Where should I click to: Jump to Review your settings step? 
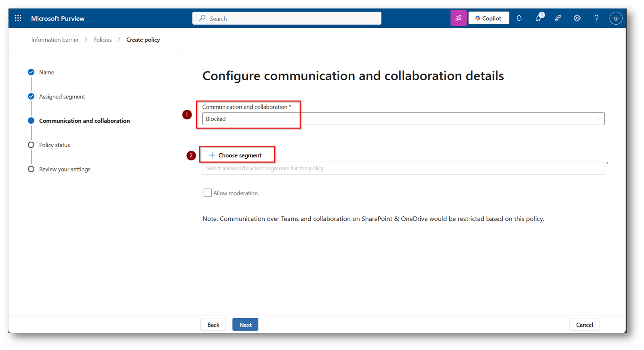[x=65, y=169]
